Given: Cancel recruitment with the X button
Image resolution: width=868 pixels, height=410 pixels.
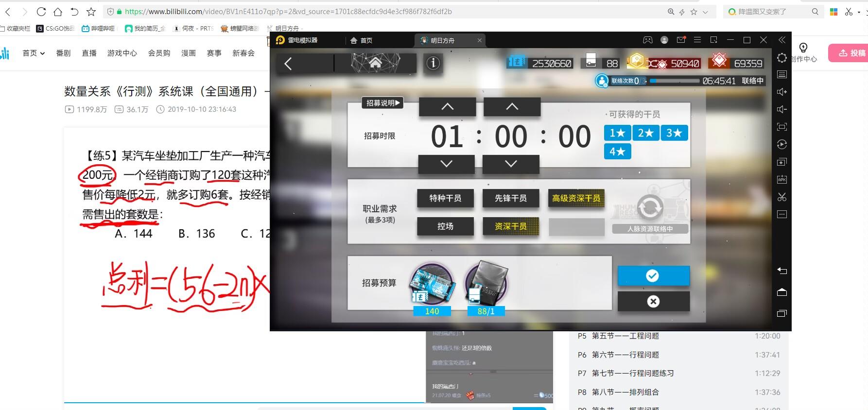Looking at the screenshot, I should 653,301.
